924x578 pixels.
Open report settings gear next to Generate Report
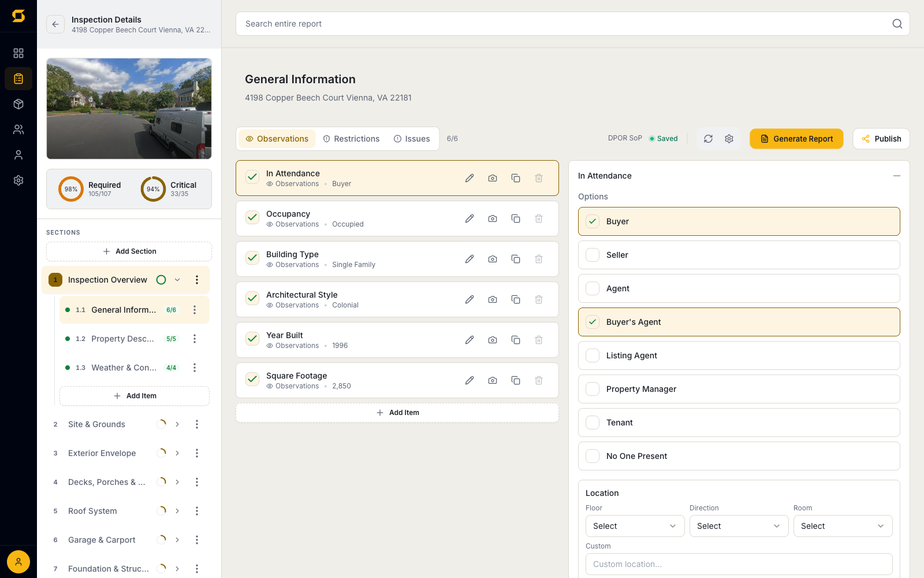[729, 139]
